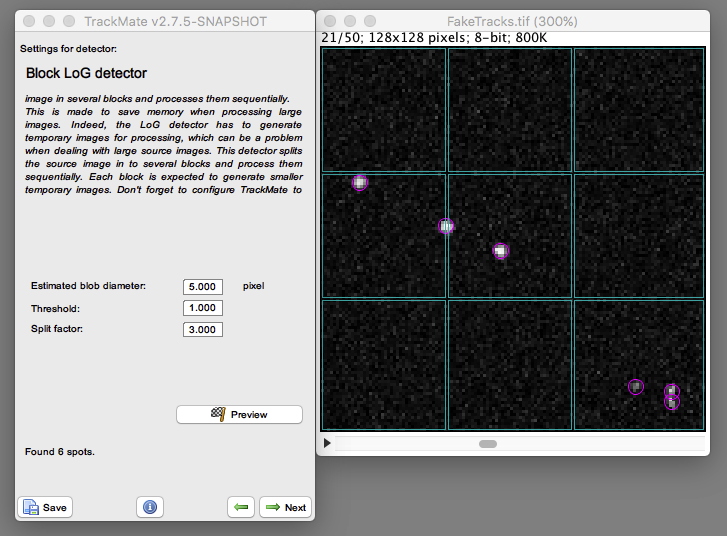Play the image stack animation
727x536 pixels.
click(327, 443)
